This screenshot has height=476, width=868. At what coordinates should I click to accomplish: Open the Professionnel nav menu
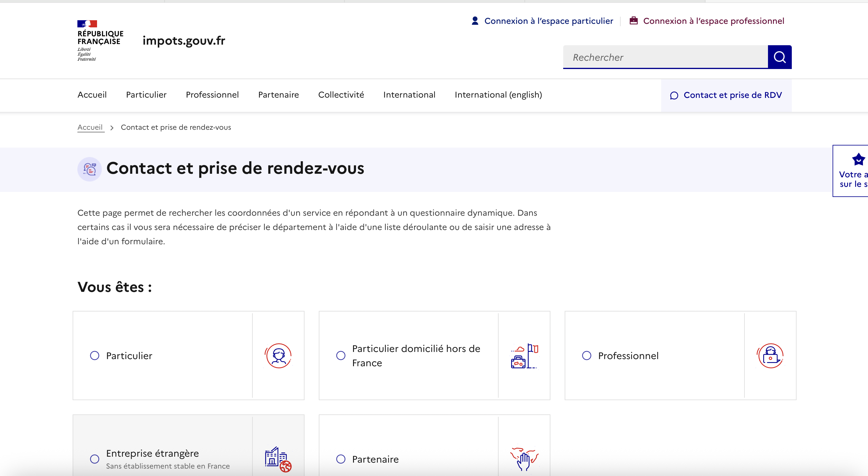pyautogui.click(x=212, y=95)
